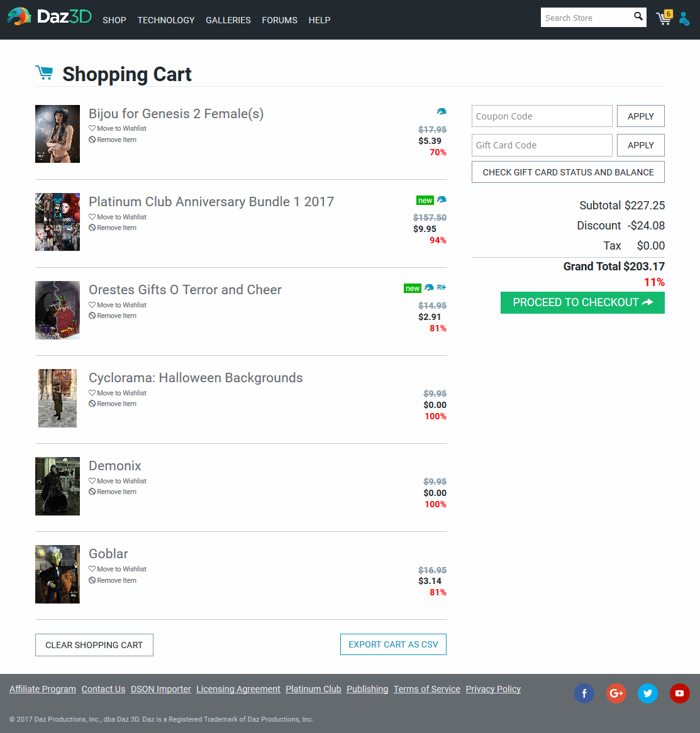Click Platinum Club icon on Anniversary Bundle row
This screenshot has height=733, width=700.
[x=442, y=200]
